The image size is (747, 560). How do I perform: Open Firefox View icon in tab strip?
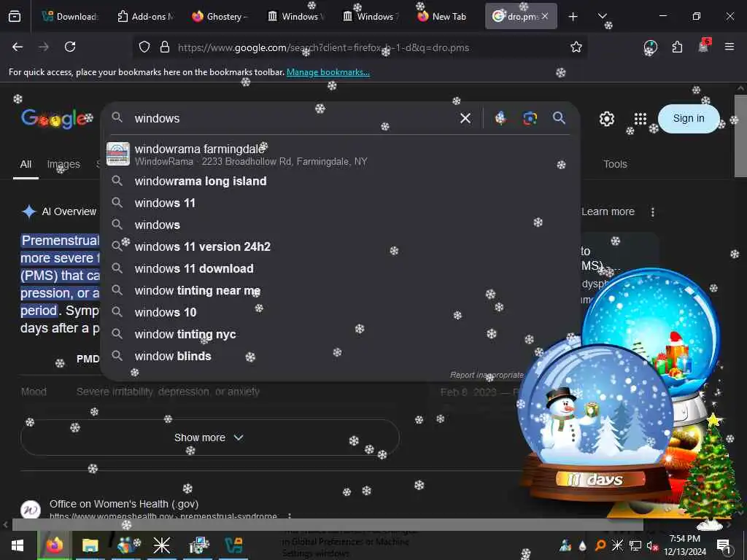[x=15, y=17]
